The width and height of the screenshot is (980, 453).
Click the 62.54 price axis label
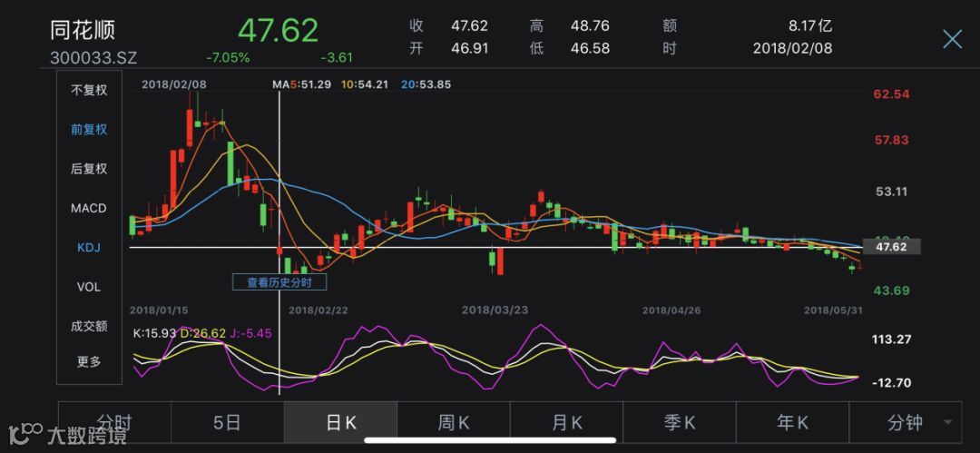[x=891, y=94]
